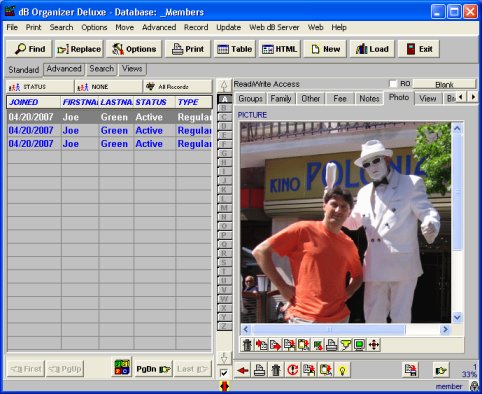Click the up arrow above the alphabet index
This screenshot has height=394, width=482.
click(224, 86)
